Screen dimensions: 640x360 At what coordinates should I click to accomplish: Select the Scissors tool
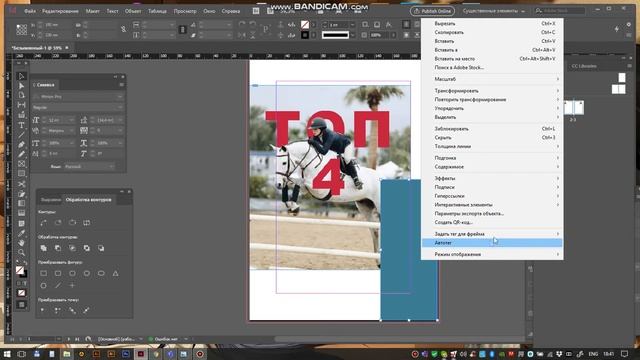tap(21, 184)
